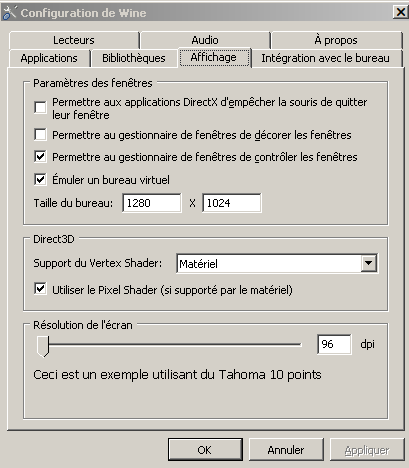Disable Émuler un bureau virtuel

(x=40, y=180)
